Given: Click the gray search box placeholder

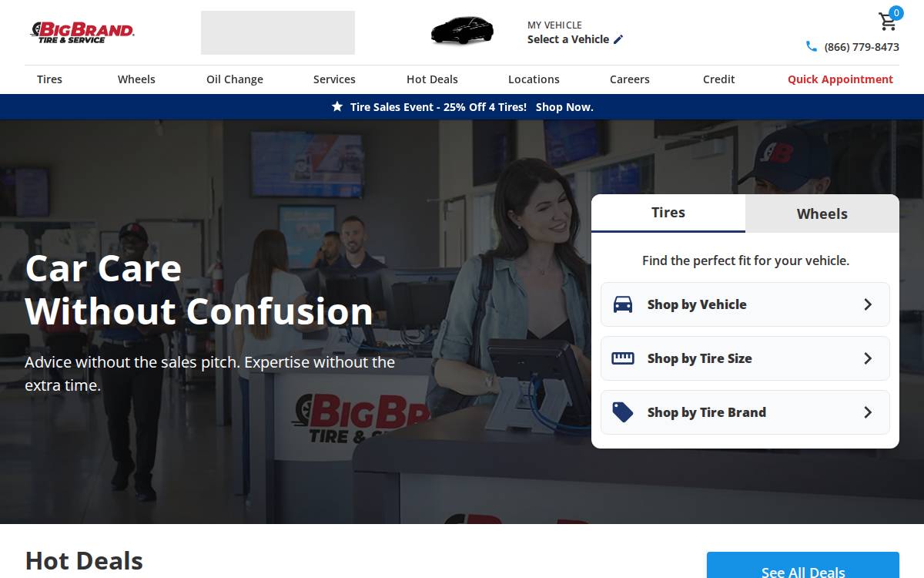Looking at the screenshot, I should 278,32.
